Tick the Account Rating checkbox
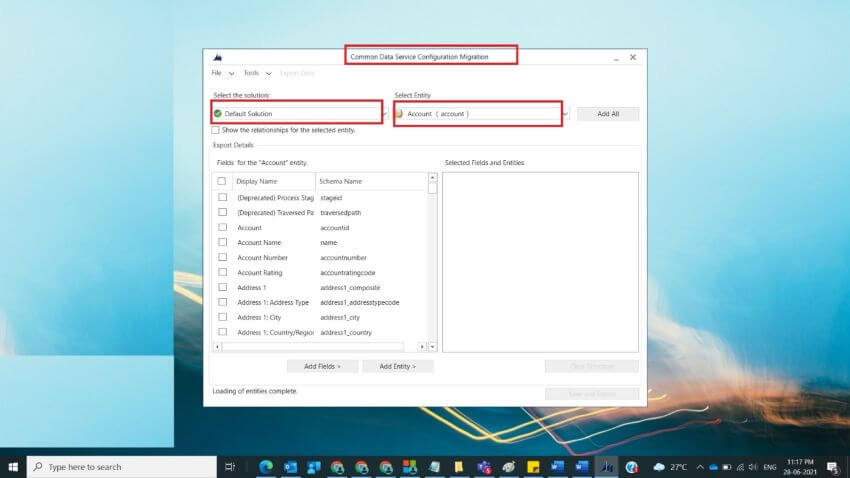This screenshot has height=478, width=850. tap(223, 272)
